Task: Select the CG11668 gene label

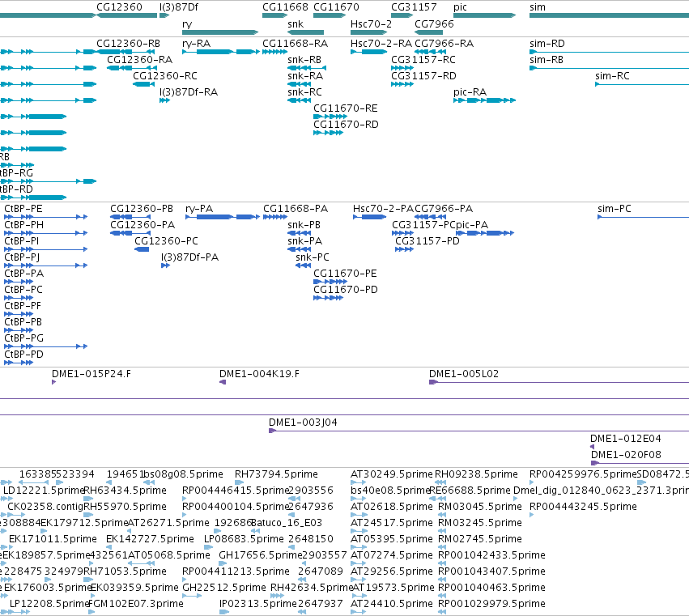Action: (x=285, y=7)
